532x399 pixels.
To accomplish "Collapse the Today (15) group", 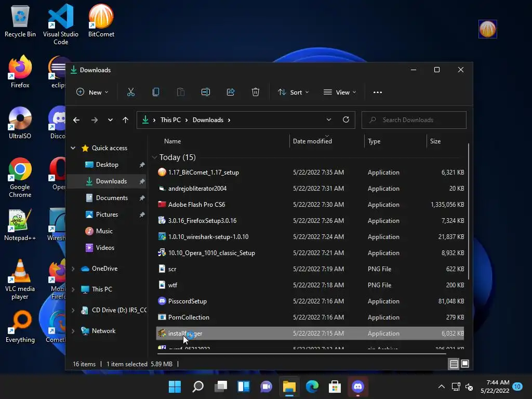I will (154, 157).
